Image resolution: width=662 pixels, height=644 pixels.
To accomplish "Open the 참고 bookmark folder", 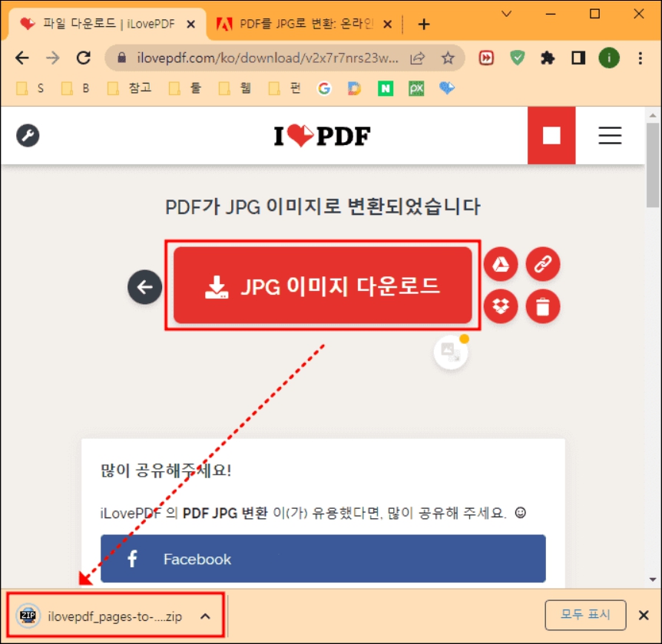I will coord(130,88).
